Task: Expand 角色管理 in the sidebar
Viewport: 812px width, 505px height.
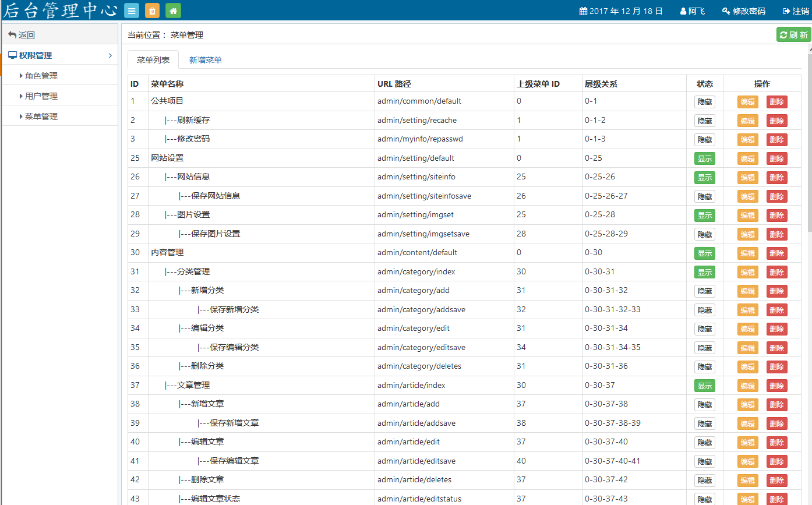Action: tap(41, 76)
